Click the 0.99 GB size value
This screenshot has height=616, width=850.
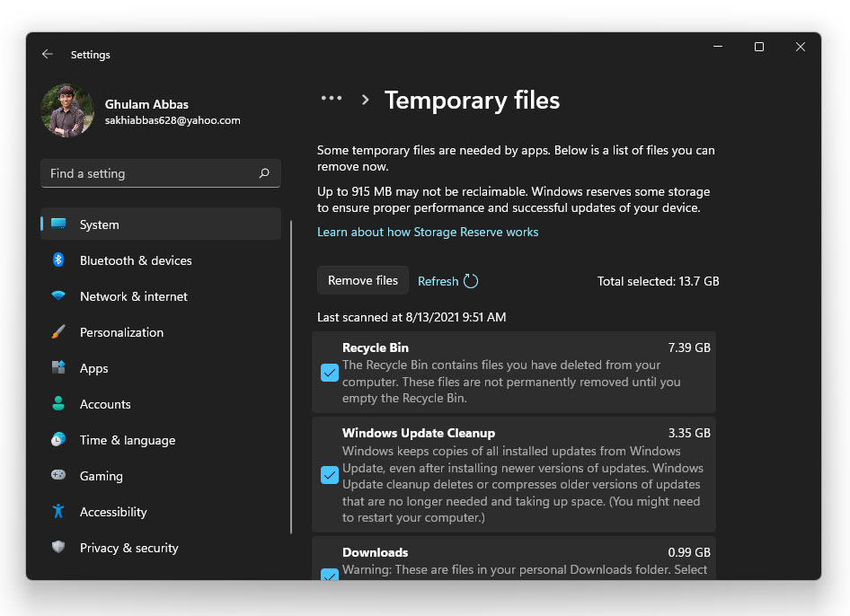tap(689, 552)
